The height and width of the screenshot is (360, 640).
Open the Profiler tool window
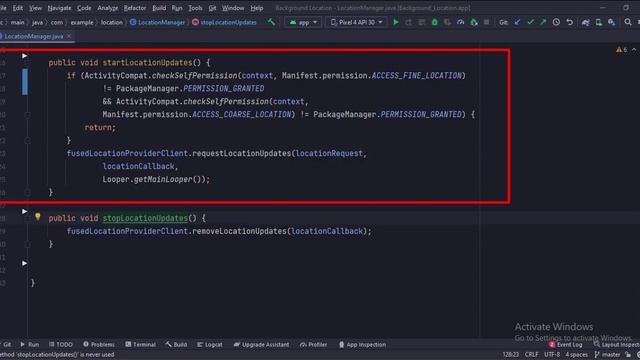[313, 344]
